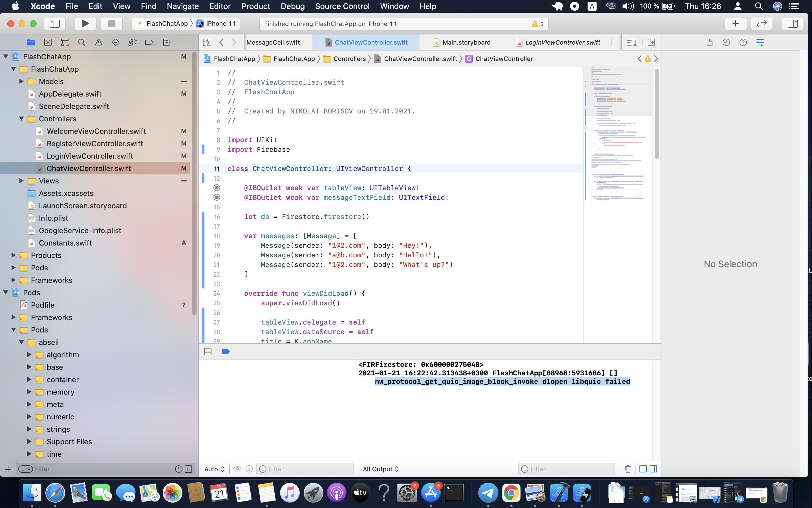Go back in editor history
812x508 pixels.
tap(221, 42)
